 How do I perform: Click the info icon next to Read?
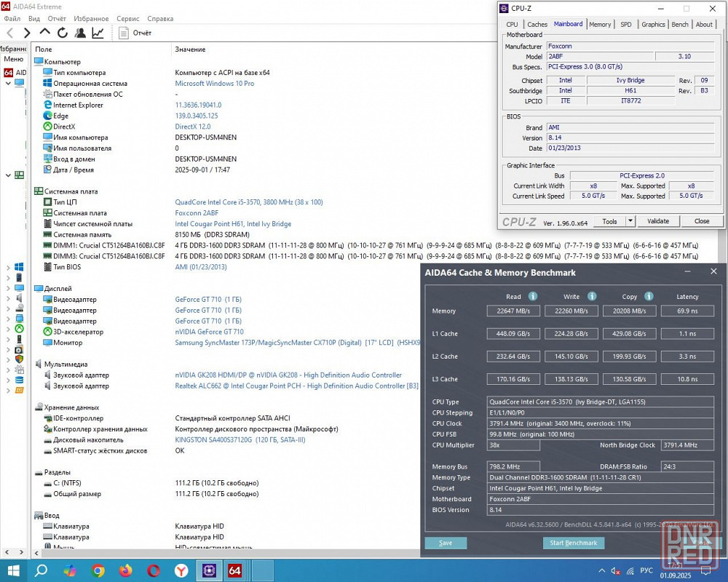533,296
